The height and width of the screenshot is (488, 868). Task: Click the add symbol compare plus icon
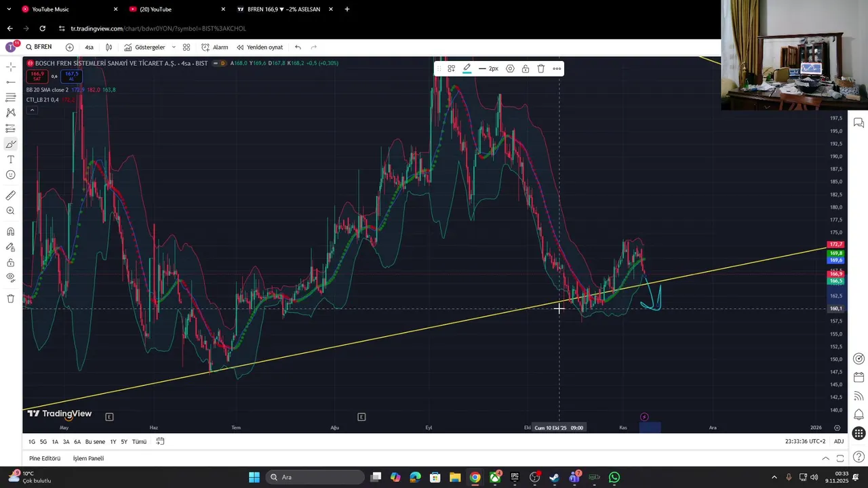pos(70,47)
